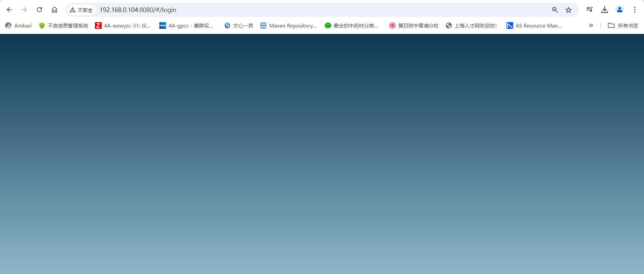Click the 不安全 security warning chip

pos(81,10)
